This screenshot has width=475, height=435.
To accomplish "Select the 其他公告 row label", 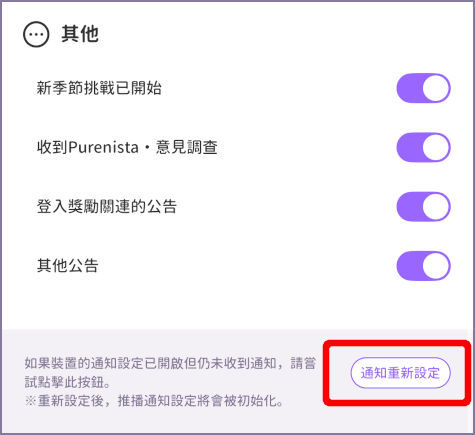I will (67, 266).
